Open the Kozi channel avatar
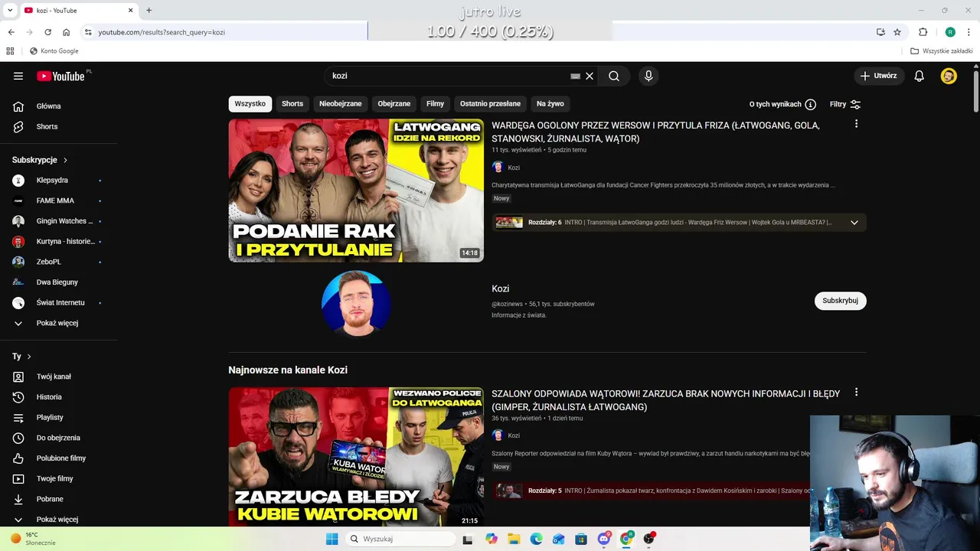 click(356, 303)
